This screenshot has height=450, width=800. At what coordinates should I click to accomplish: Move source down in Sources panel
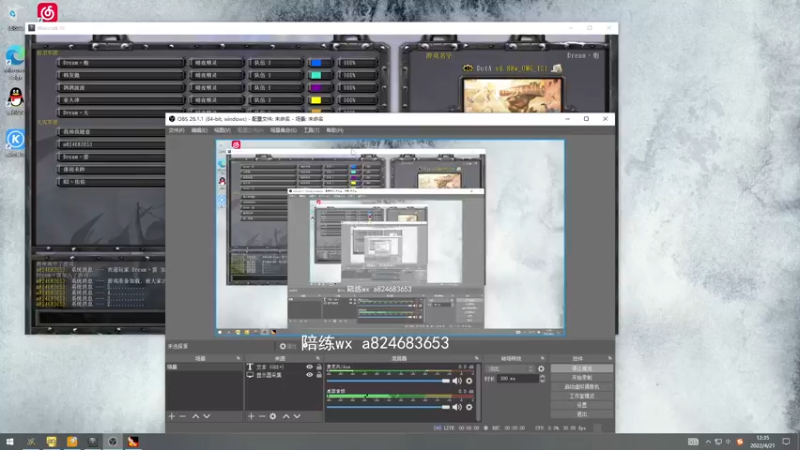click(x=297, y=416)
